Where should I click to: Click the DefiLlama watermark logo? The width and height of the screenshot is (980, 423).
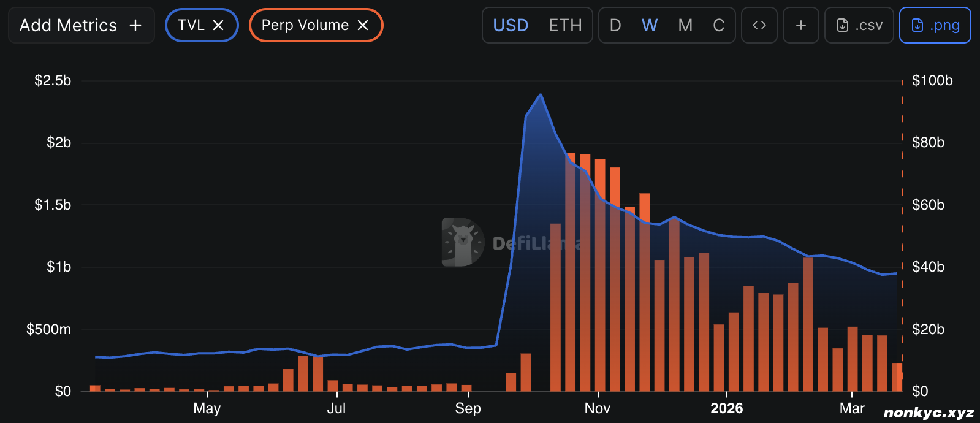tap(464, 242)
